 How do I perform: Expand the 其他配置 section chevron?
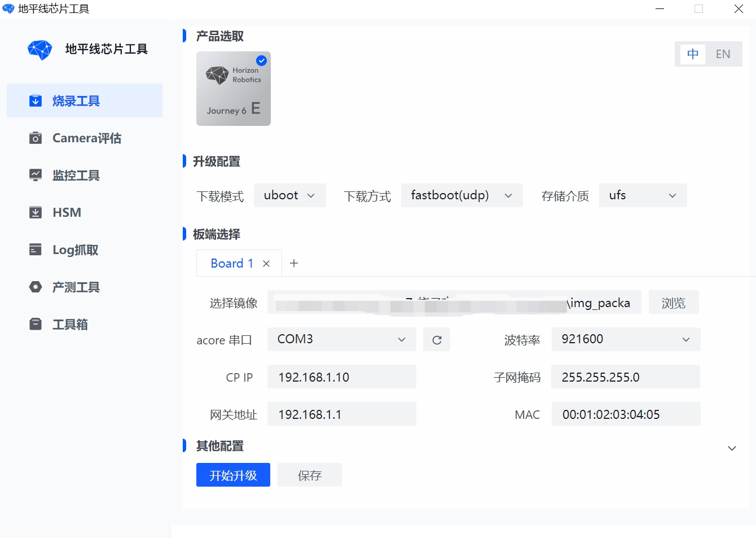tap(732, 448)
